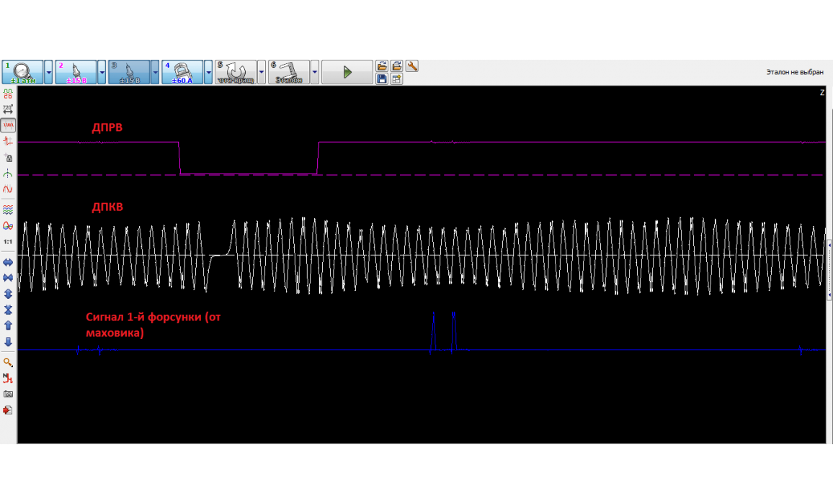Toggle channel 1 pressure sensor ±1 атм
Screen dimensions: 833x504
click(22, 72)
